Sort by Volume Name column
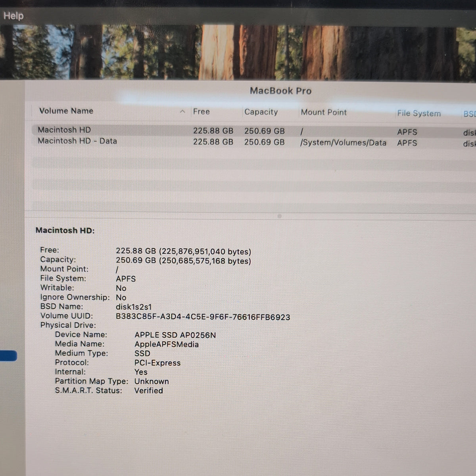This screenshot has height=476, width=476. 66,111
